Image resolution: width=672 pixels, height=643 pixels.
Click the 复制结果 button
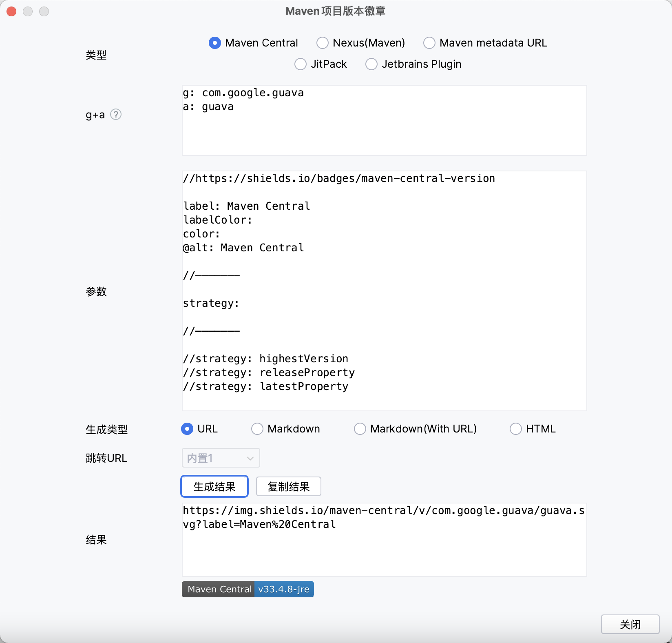[288, 486]
